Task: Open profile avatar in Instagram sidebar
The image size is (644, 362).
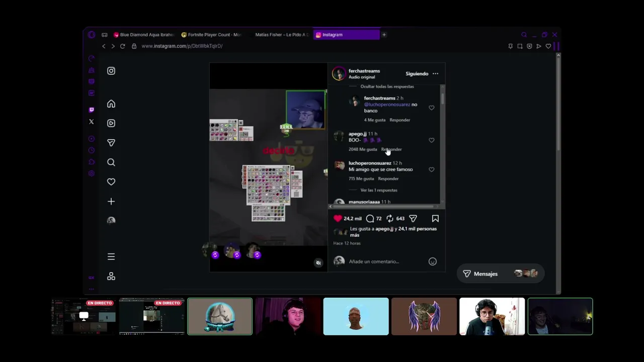Action: tap(111, 220)
